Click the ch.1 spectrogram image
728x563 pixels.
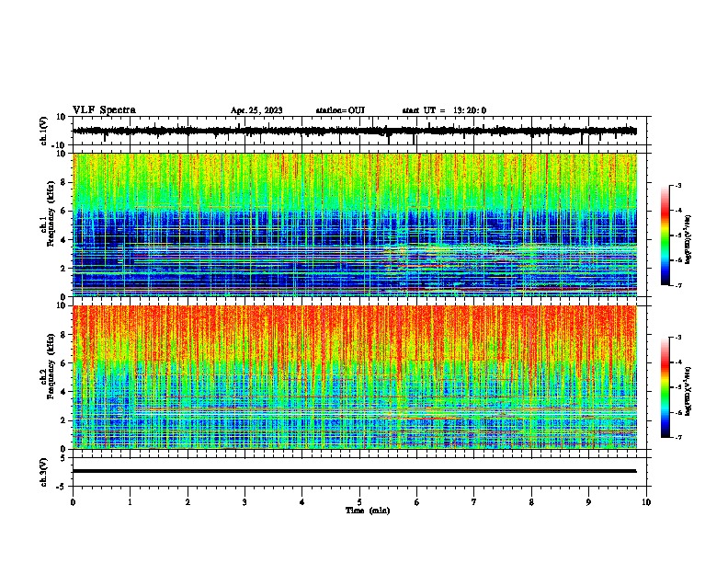[355, 224]
